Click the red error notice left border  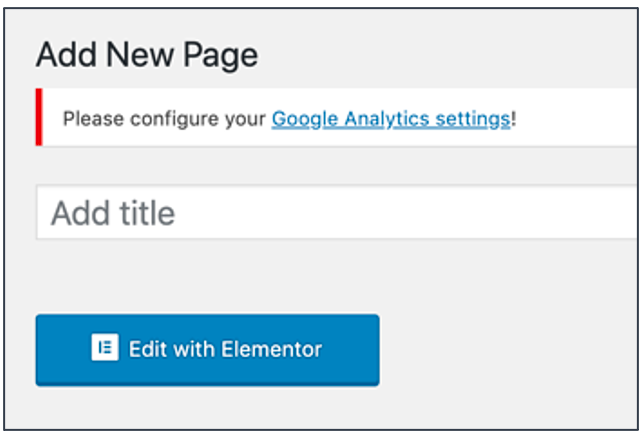click(39, 117)
